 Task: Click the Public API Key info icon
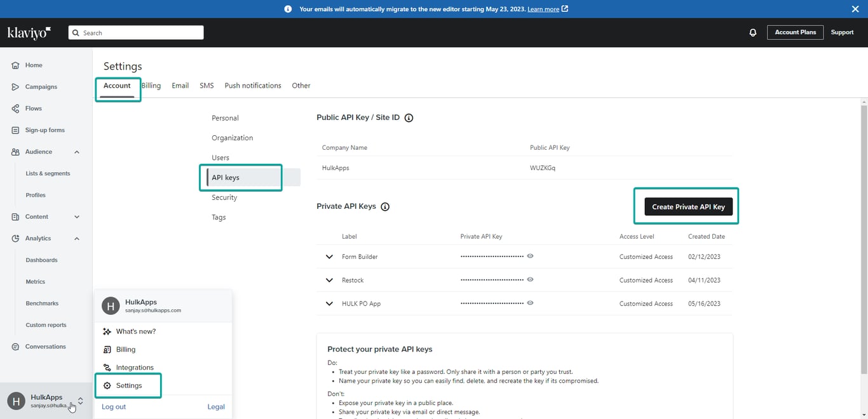click(409, 118)
